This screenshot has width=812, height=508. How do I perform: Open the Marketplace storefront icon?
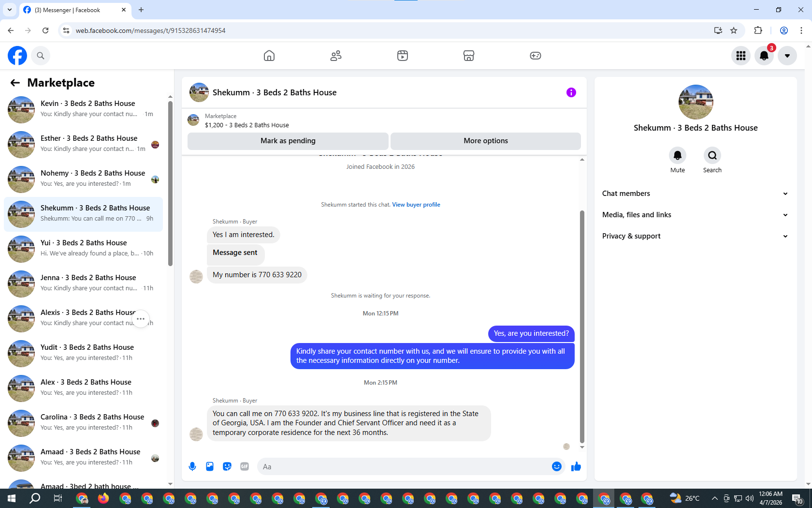(x=469, y=56)
